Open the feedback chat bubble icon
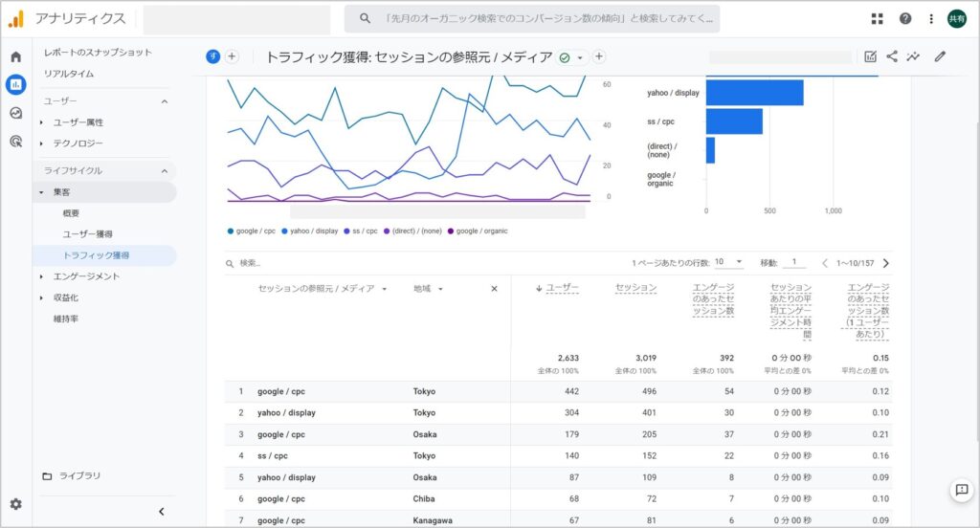Viewport: 980px width, 528px height. pyautogui.click(x=962, y=490)
